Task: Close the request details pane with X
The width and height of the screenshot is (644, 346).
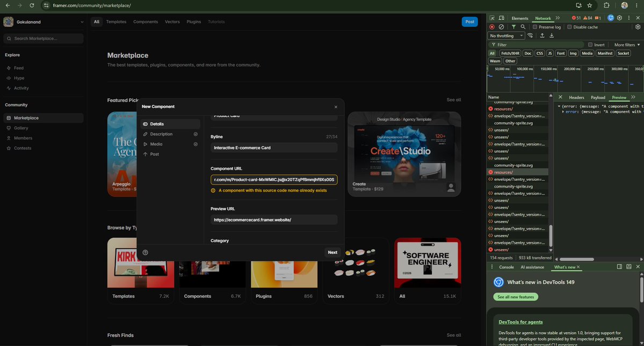Action: click(x=560, y=97)
